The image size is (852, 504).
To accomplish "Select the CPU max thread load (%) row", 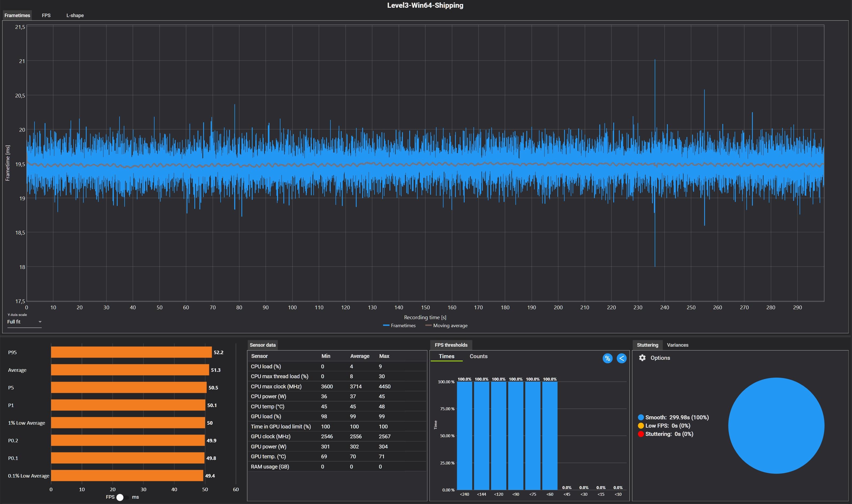I will [x=337, y=377].
